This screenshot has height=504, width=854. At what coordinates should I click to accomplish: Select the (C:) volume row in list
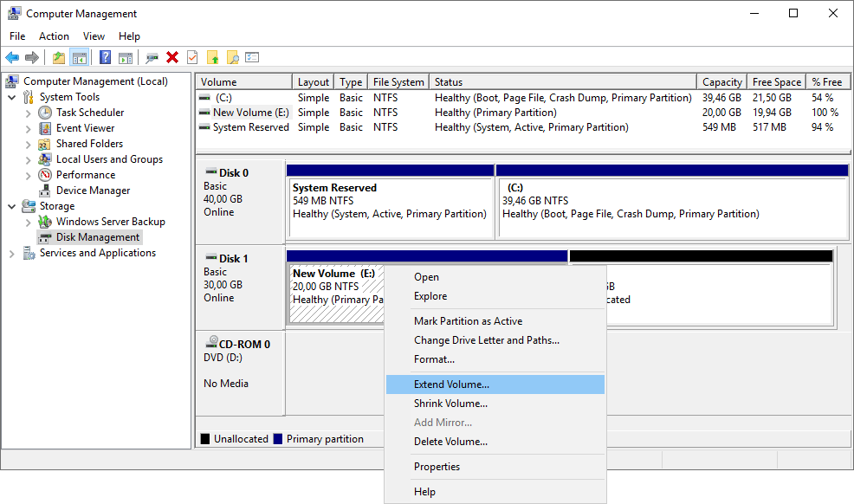point(523,98)
